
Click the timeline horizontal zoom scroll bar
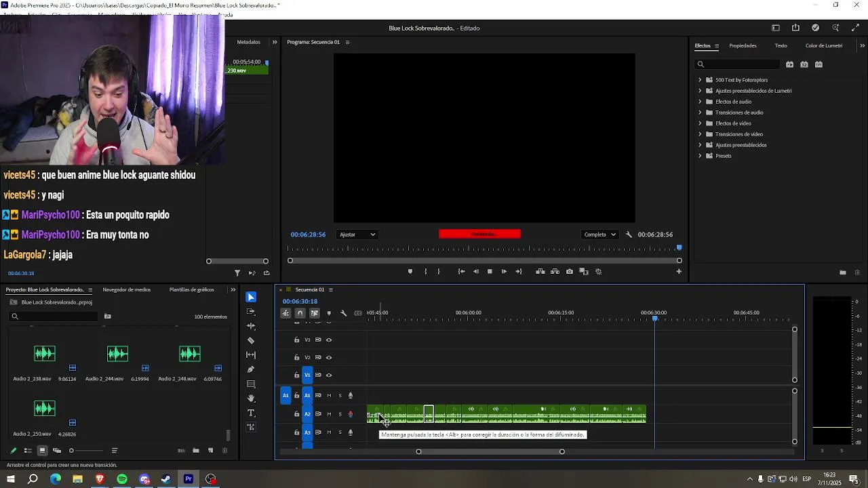[x=490, y=452]
